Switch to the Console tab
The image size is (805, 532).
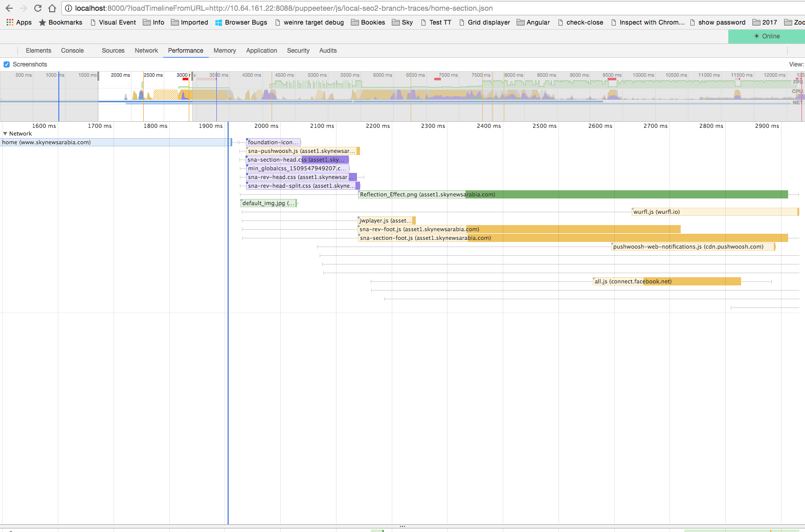pos(72,51)
